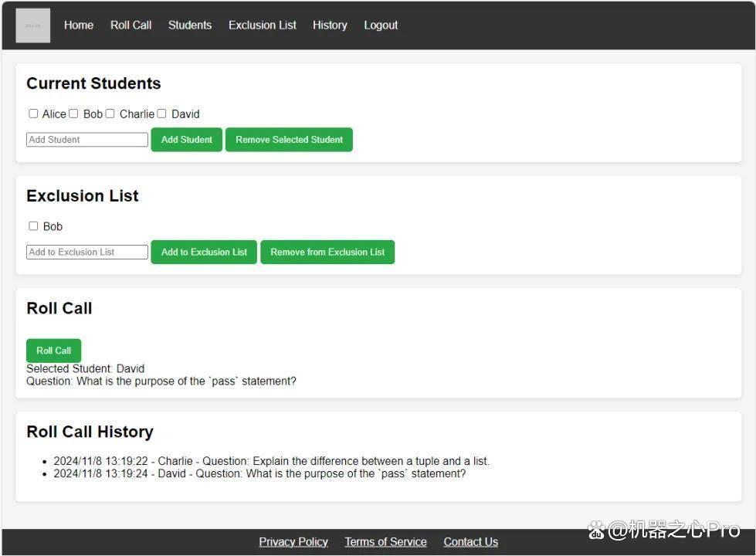Open Exclusion List nav item

[x=263, y=25]
